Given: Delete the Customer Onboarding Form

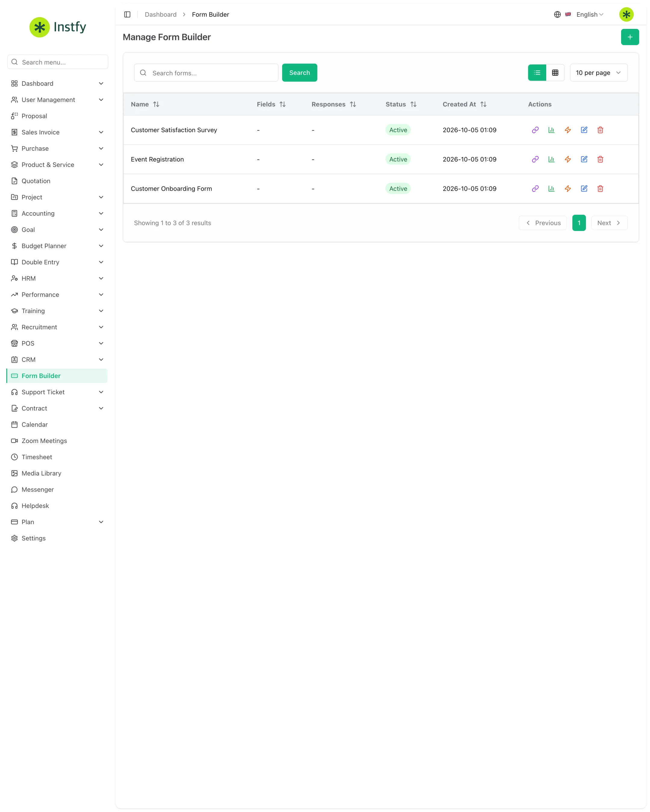Looking at the screenshot, I should 600,189.
